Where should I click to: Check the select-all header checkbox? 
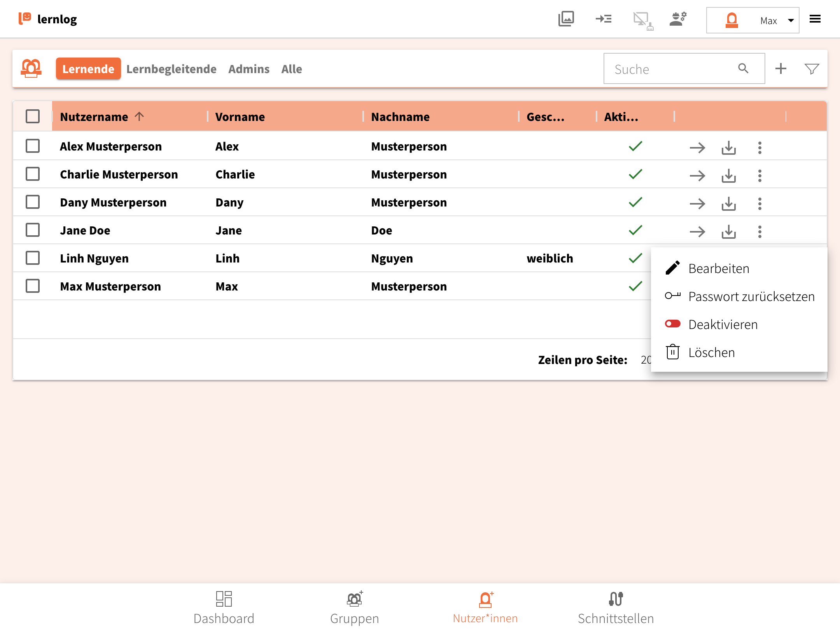[33, 116]
